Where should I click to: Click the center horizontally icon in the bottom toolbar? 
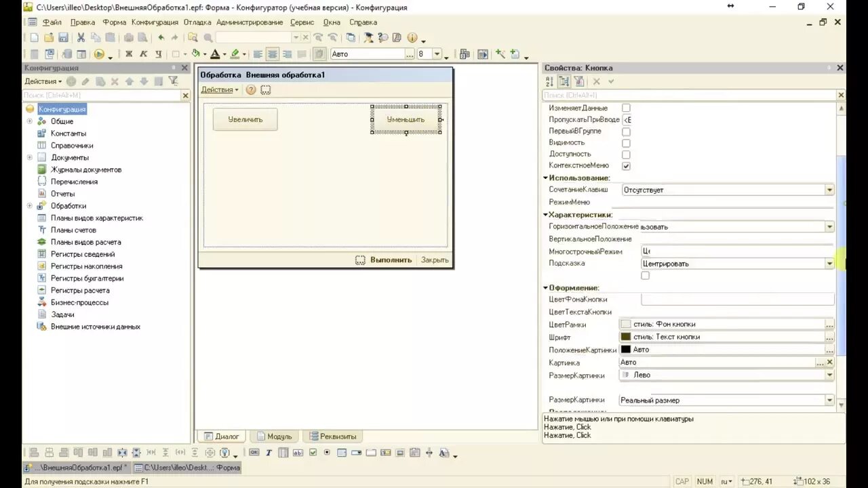(x=122, y=453)
